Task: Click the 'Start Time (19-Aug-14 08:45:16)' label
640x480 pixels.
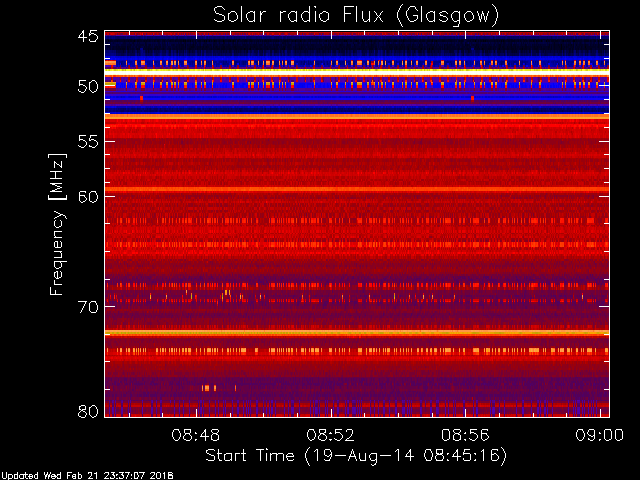Action: [x=356, y=455]
